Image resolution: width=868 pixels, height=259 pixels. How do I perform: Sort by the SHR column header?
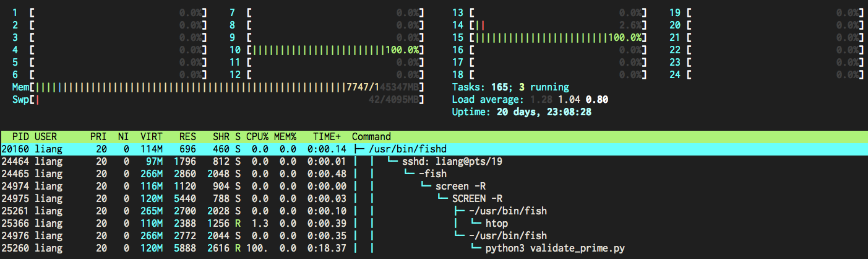pos(220,136)
